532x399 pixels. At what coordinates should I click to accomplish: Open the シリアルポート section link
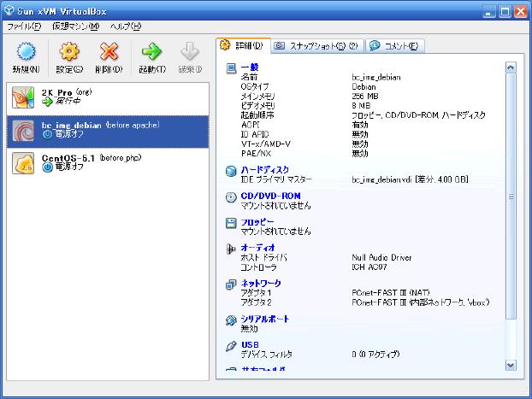click(264, 319)
